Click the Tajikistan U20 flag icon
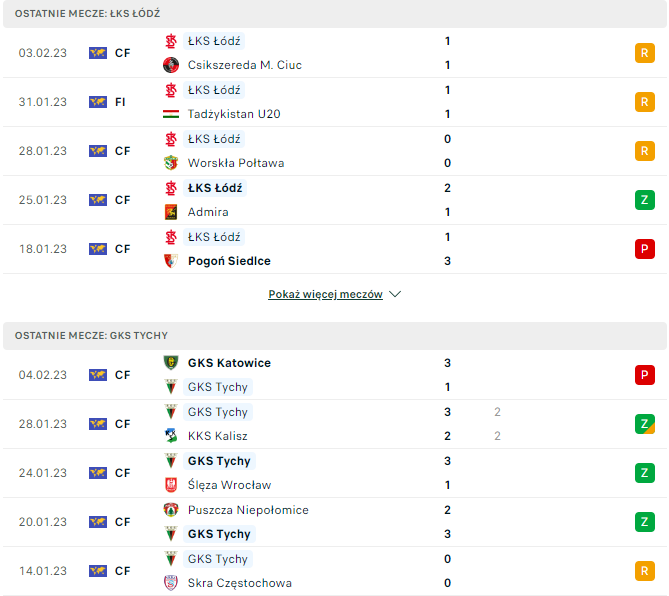The image size is (669, 596). tap(170, 114)
